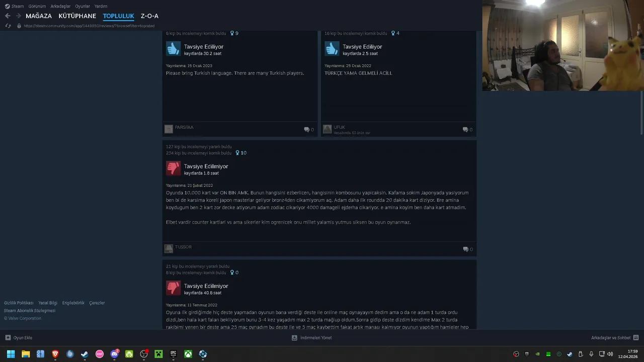Image resolution: width=644 pixels, height=362 pixels.
Task: Click the award ribbon showing 4
Action: (395, 33)
